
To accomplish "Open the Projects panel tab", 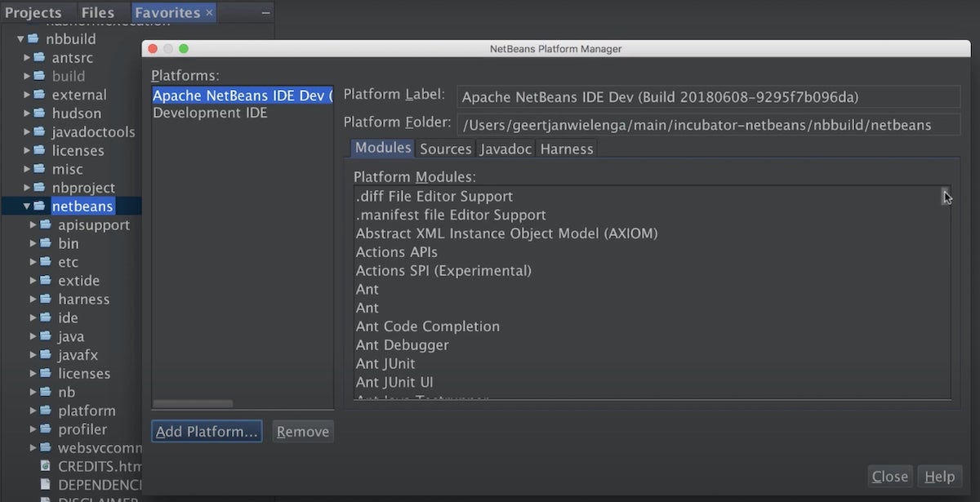I will coord(33,12).
